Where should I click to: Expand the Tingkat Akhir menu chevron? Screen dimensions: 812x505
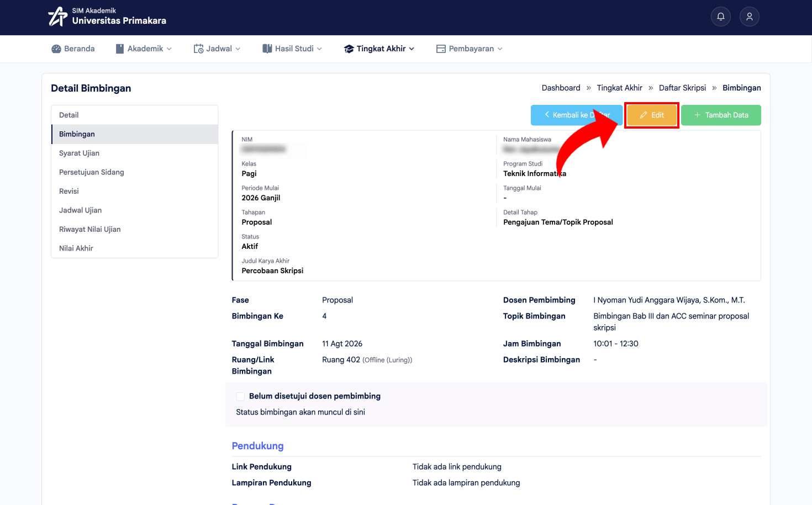click(x=412, y=49)
